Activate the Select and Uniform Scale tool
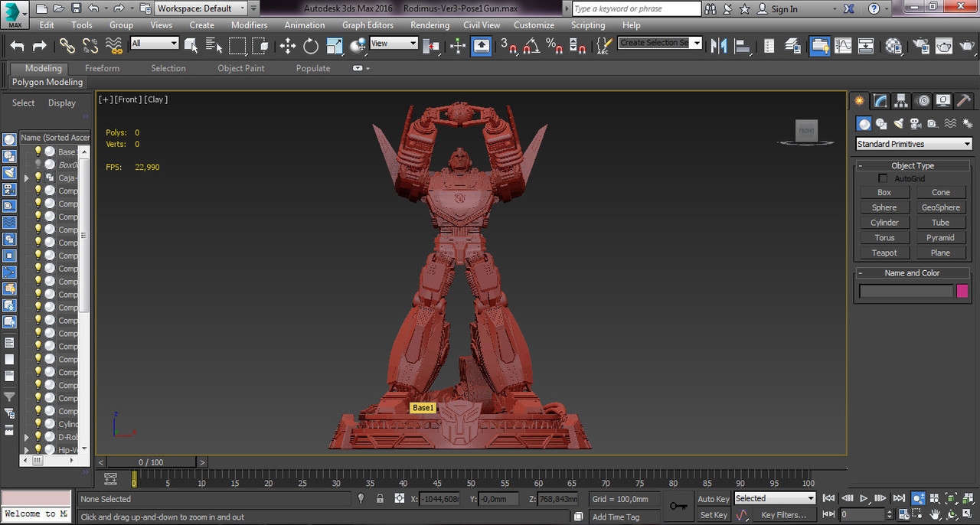 [335, 46]
